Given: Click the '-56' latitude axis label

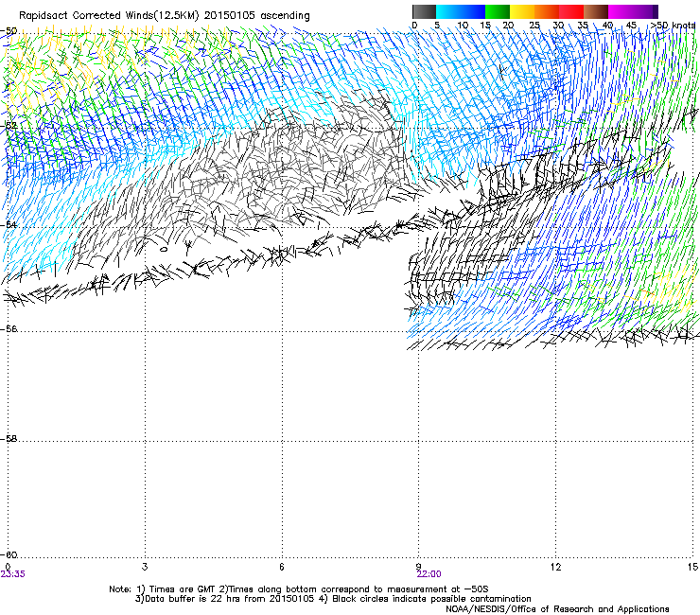Looking at the screenshot, I should pyautogui.click(x=9, y=328).
